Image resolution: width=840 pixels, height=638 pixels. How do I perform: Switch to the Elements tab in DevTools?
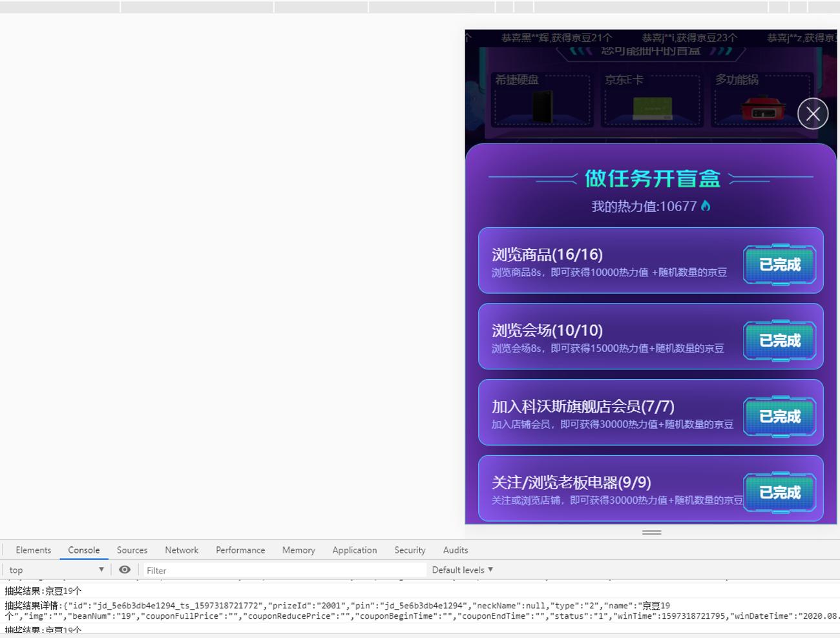pos(33,550)
